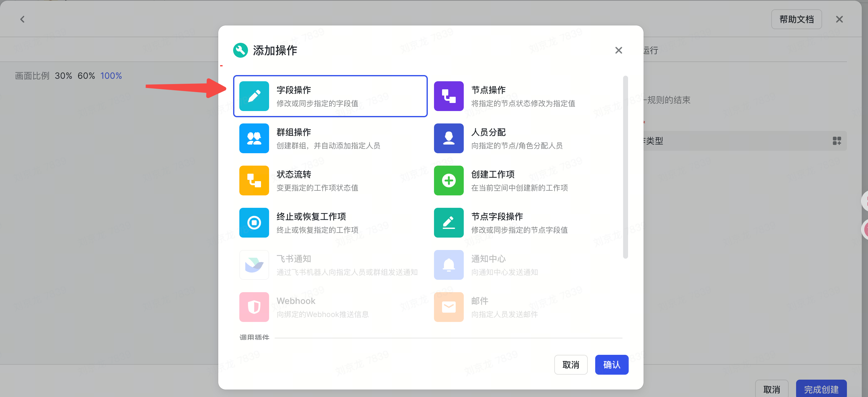Open 帮助文档
This screenshot has width=868, height=397.
coord(796,19)
